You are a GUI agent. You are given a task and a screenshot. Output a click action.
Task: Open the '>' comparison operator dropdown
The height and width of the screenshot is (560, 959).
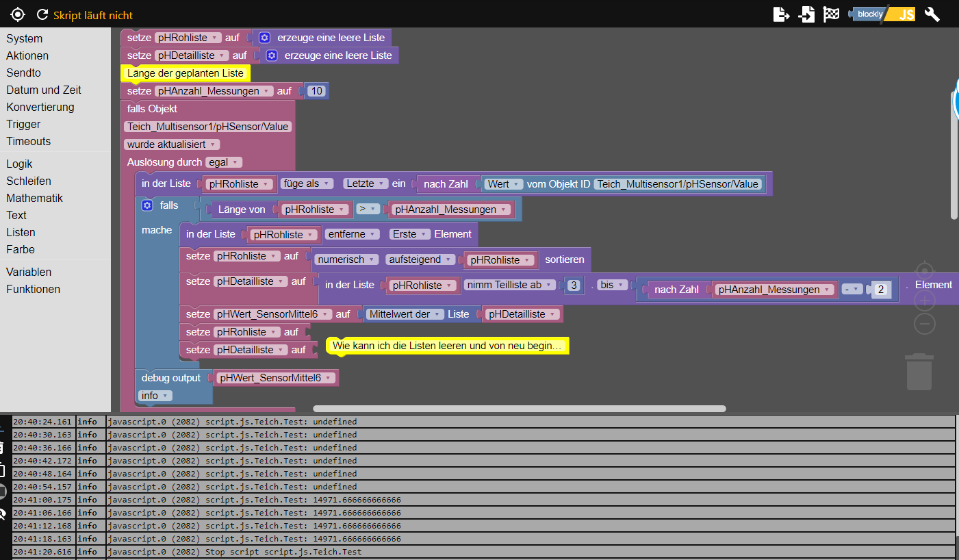[x=368, y=209]
